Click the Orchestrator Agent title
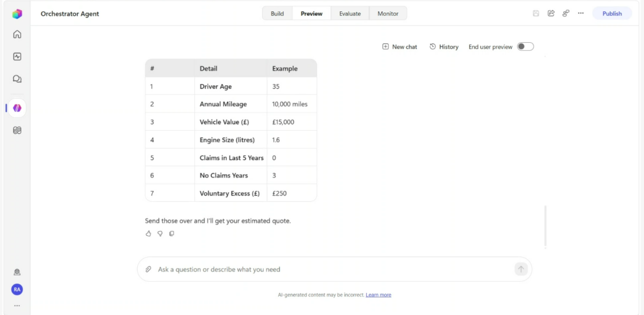This screenshot has width=644, height=315. (70, 14)
